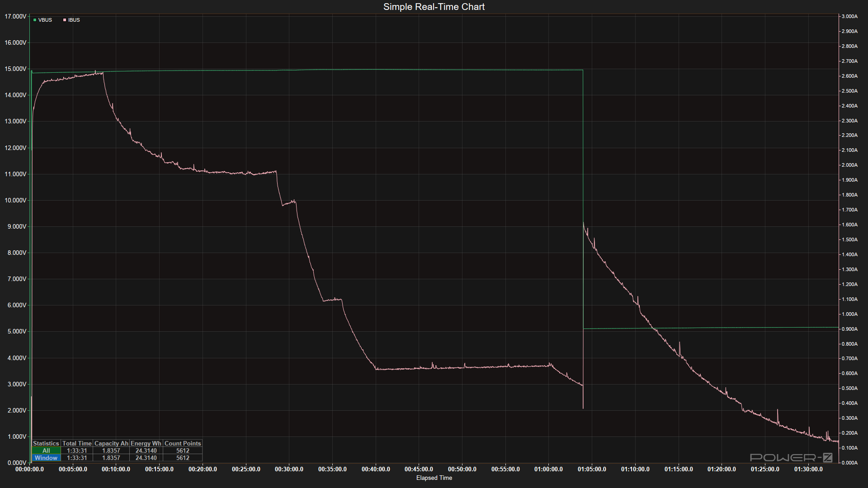Toggle the VBUS series via its legend label
868x488 pixels.
pos(45,20)
